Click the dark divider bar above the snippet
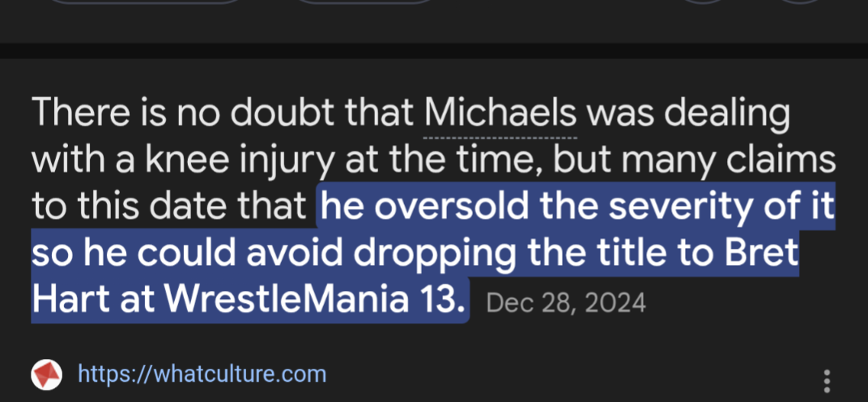868x402 pixels. [434, 50]
